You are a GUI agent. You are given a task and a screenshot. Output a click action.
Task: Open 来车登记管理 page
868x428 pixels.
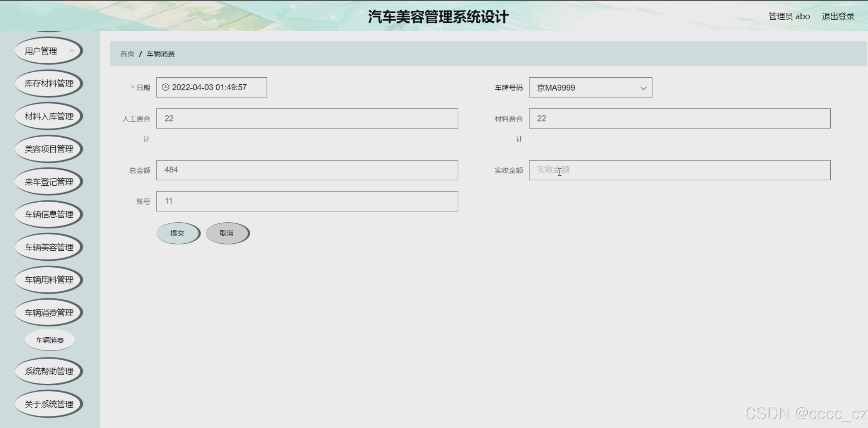(48, 181)
